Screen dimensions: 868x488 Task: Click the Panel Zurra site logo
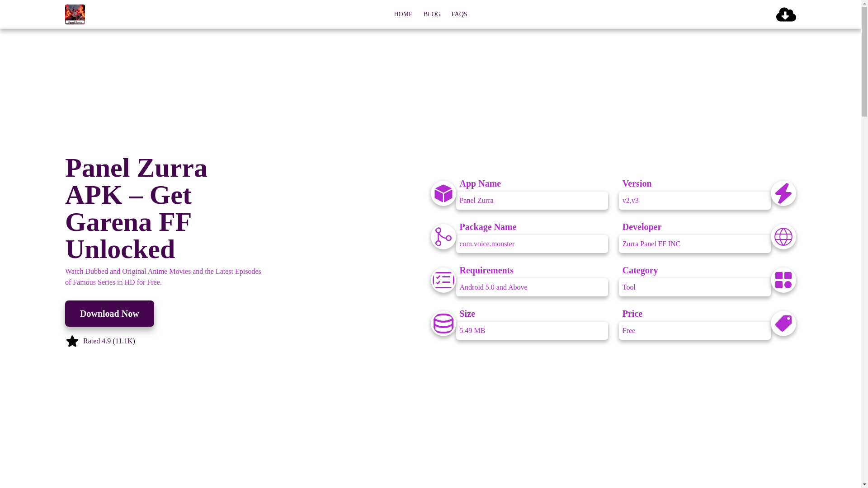click(75, 14)
